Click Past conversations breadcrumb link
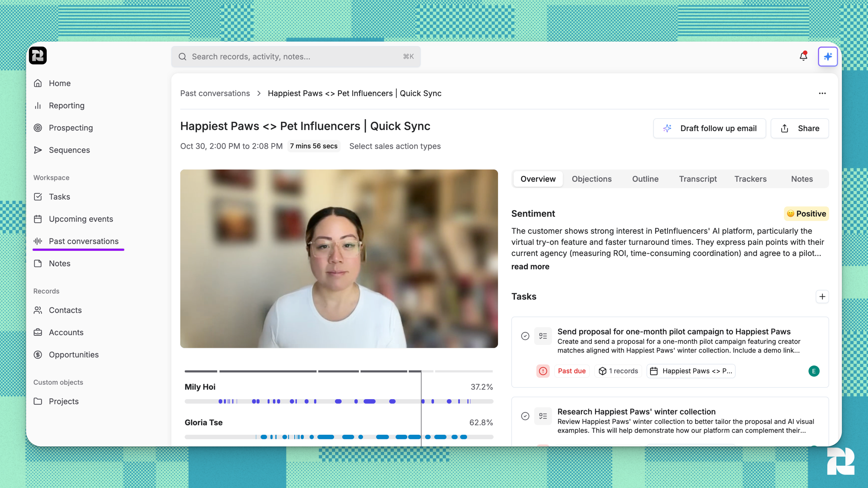868x488 pixels. (215, 93)
